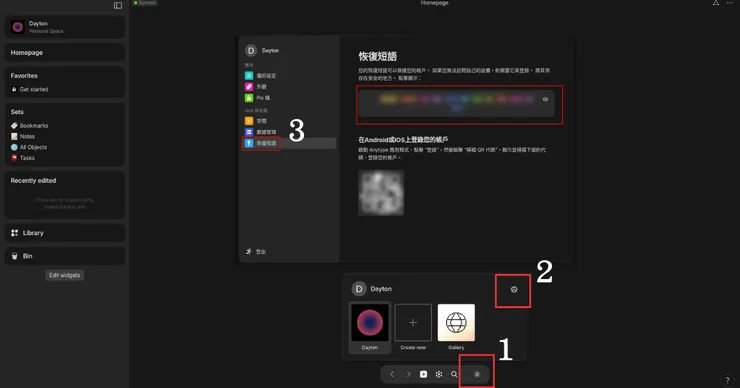Click the orange 空間 icon

click(x=249, y=121)
